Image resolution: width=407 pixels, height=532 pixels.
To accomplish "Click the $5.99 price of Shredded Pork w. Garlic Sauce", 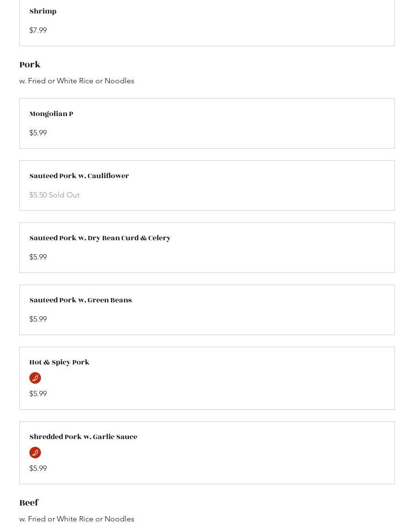I will point(38,468).
